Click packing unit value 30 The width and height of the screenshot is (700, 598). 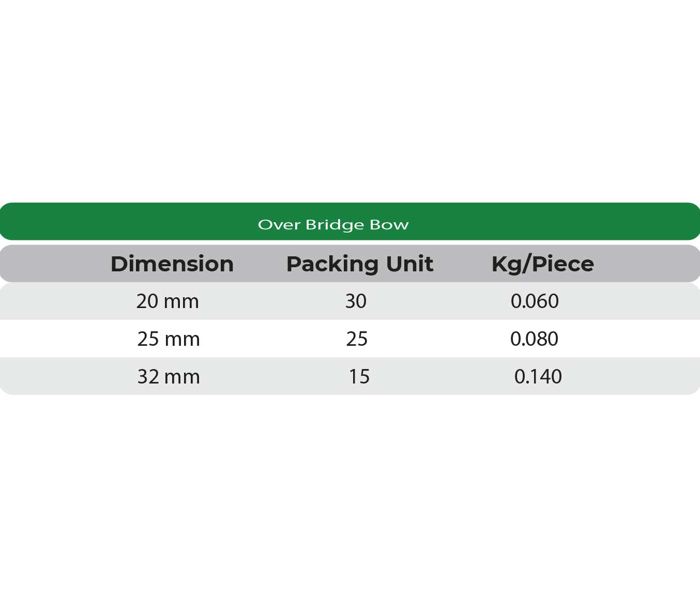point(356,301)
